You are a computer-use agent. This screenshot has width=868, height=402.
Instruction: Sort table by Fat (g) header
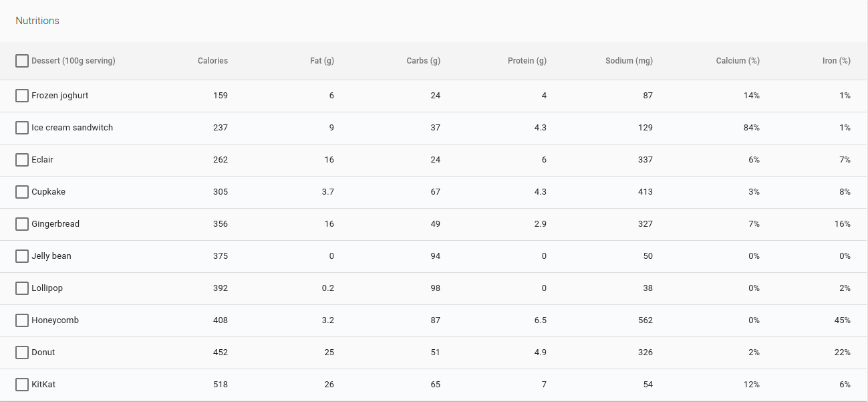(322, 61)
